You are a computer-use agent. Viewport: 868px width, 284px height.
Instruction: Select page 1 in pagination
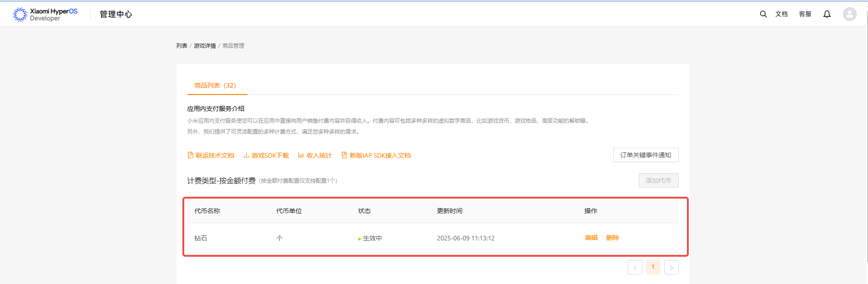653,267
